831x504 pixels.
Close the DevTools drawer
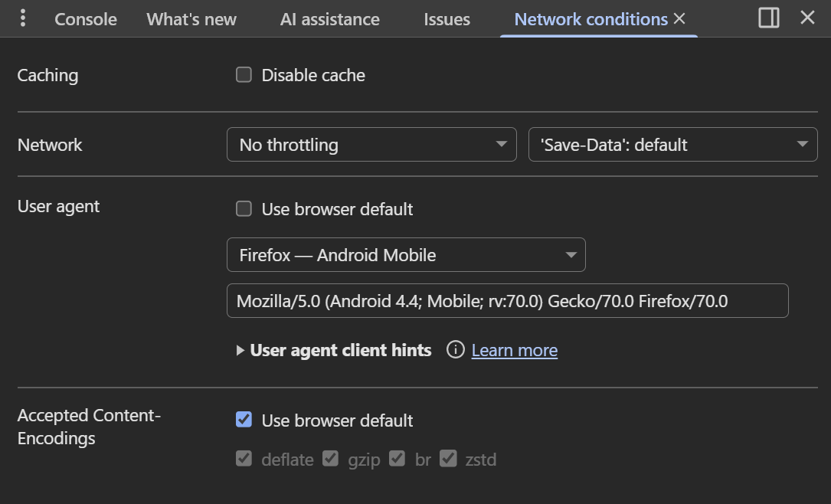(807, 18)
